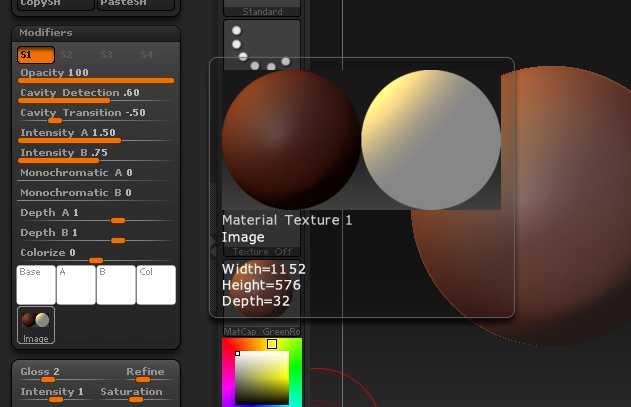Adjust the Depth B slider
The width and height of the screenshot is (631, 407).
[96, 236]
